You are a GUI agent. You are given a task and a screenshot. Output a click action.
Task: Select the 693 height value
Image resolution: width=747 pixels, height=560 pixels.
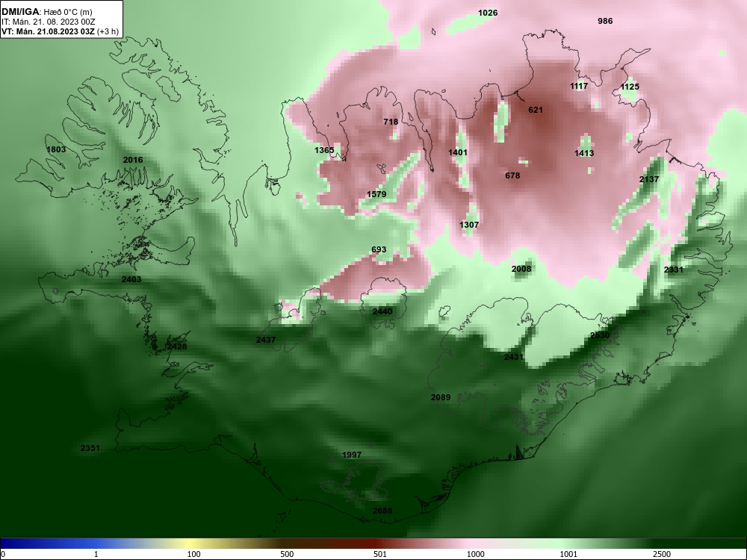pyautogui.click(x=379, y=249)
